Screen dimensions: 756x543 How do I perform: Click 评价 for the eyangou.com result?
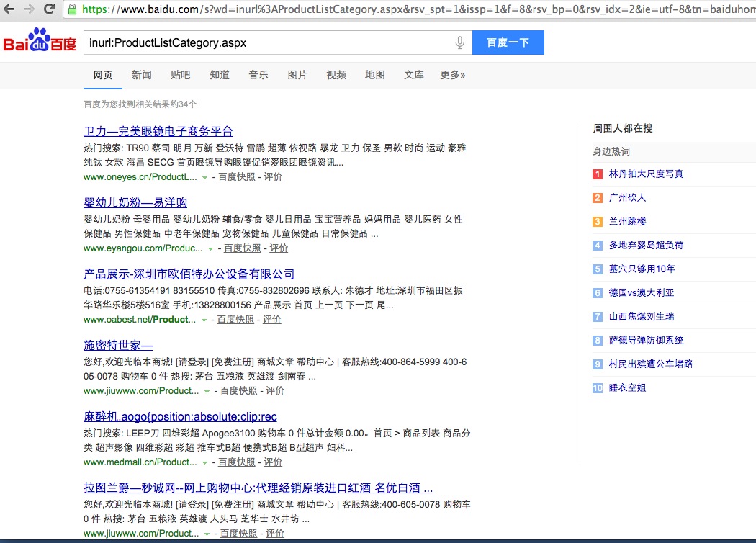coord(279,248)
